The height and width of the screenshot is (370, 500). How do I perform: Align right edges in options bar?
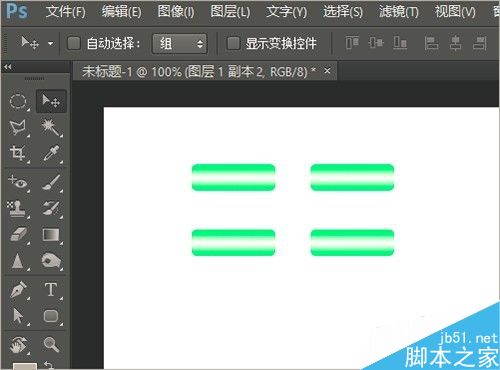pos(480,43)
